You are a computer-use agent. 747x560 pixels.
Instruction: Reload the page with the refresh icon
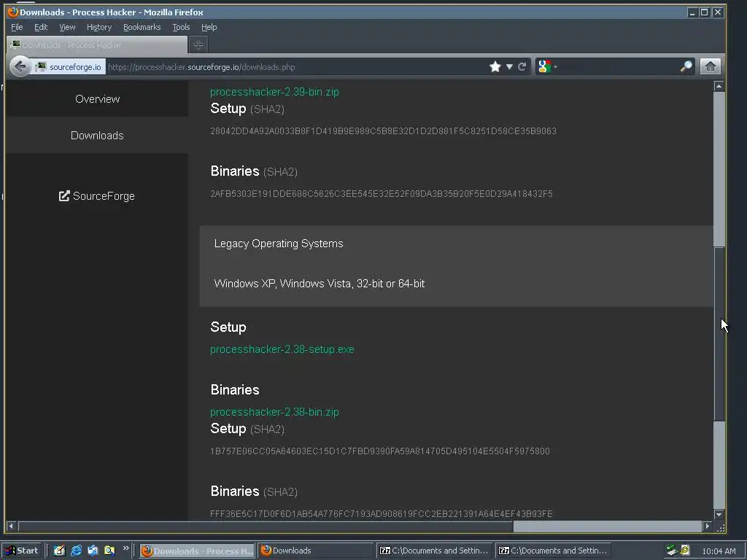(522, 66)
